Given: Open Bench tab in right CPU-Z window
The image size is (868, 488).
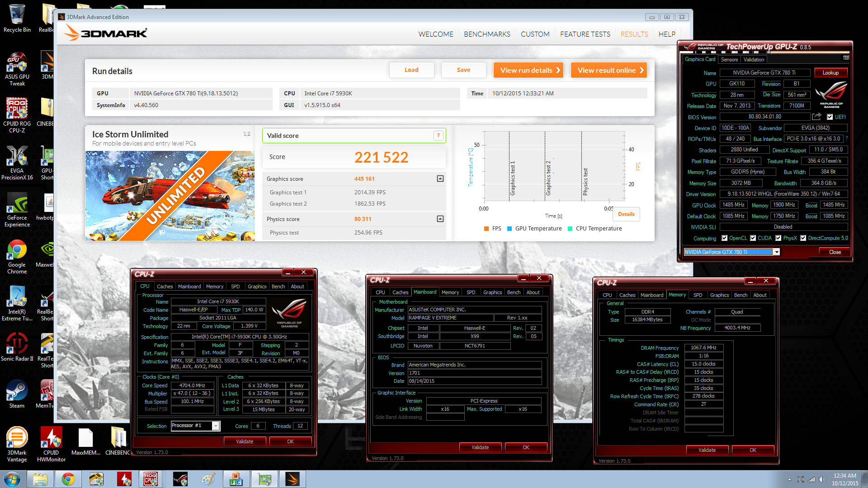Looking at the screenshot, I should click(741, 295).
